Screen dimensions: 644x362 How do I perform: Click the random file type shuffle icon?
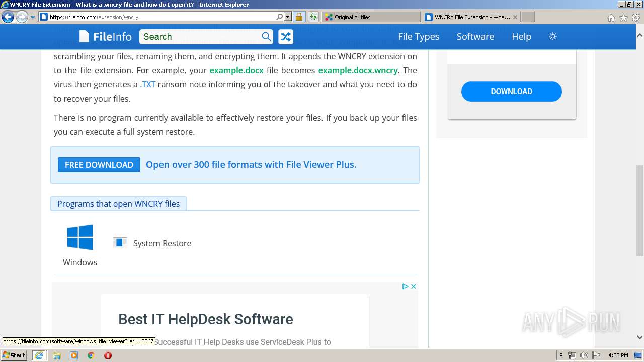coord(286,36)
